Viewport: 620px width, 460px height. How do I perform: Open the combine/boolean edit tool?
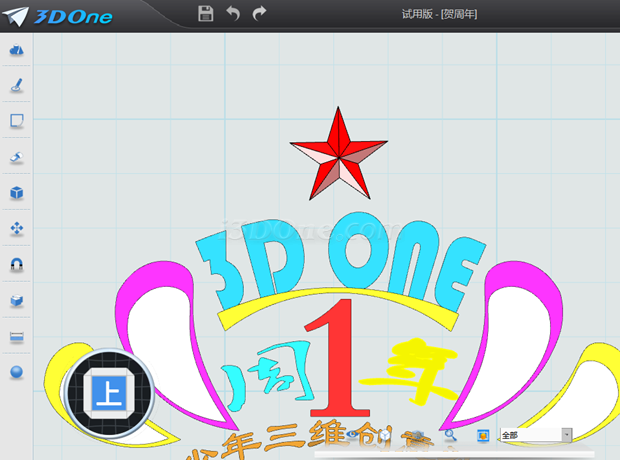tap(16, 300)
